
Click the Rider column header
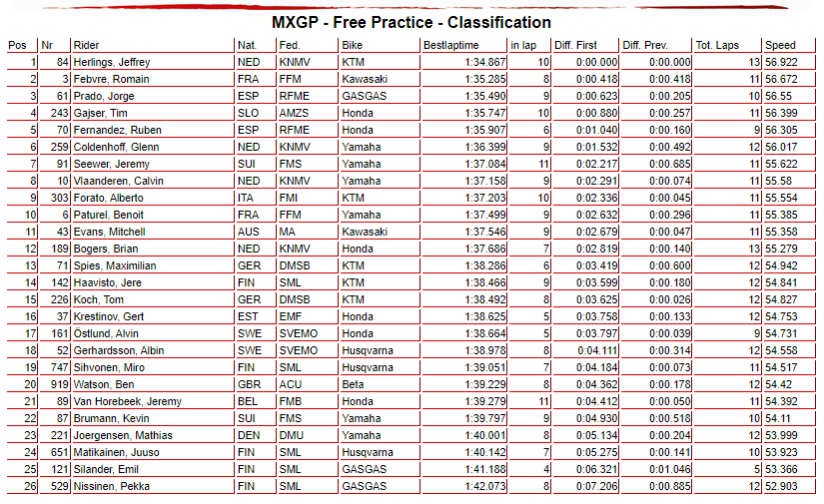[86, 45]
